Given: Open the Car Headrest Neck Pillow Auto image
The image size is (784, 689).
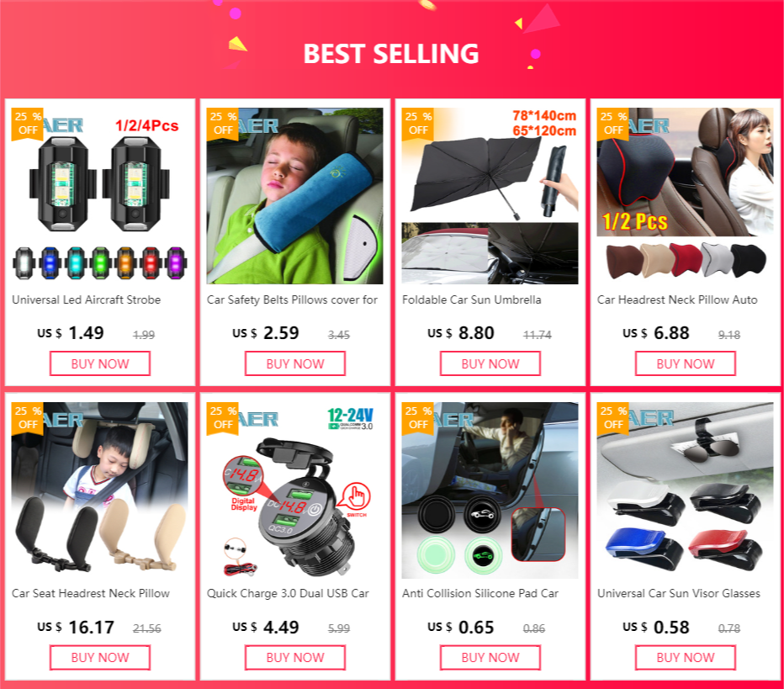Looking at the screenshot, I should 685,196.
